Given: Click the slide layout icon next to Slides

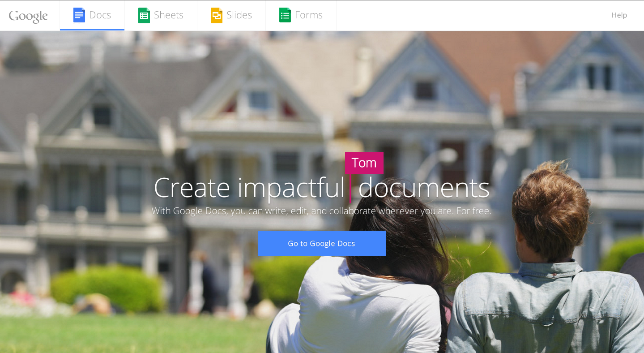Looking at the screenshot, I should 217,15.
